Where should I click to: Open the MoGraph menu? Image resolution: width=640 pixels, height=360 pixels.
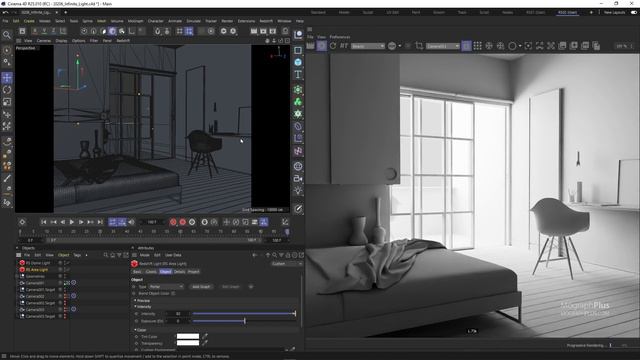point(136,21)
